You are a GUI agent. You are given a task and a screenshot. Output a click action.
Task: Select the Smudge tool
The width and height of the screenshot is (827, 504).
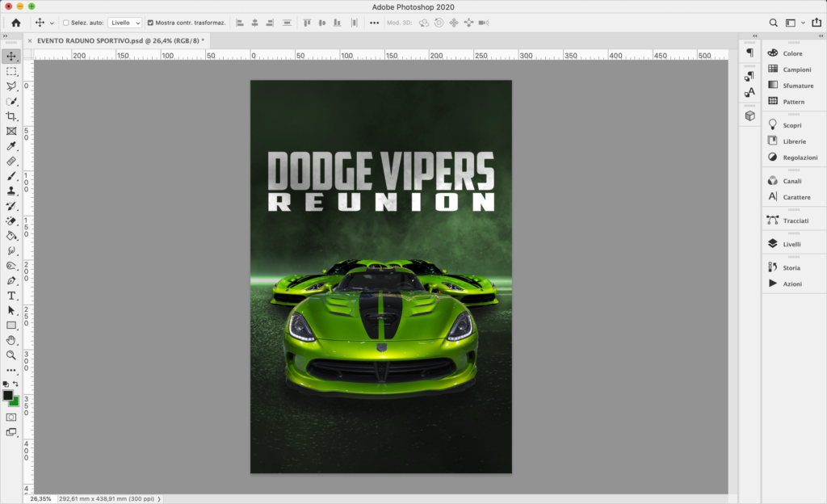coord(11,251)
